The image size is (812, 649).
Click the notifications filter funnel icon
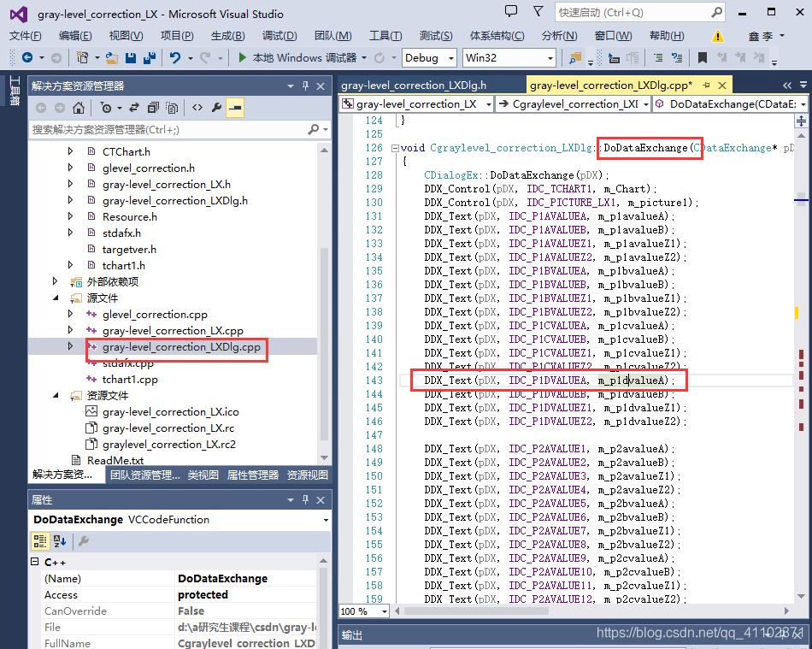538,11
